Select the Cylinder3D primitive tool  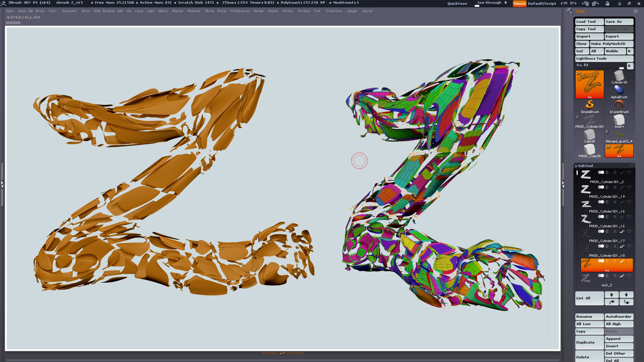click(619, 76)
